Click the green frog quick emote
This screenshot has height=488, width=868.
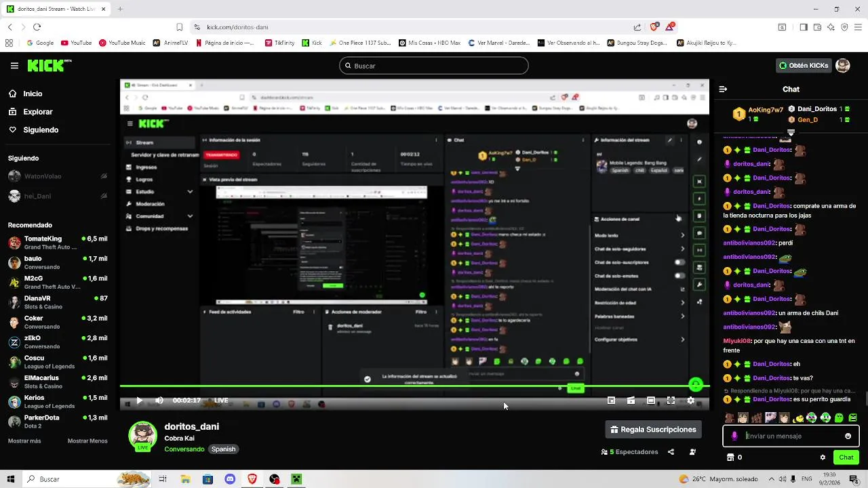(x=838, y=418)
